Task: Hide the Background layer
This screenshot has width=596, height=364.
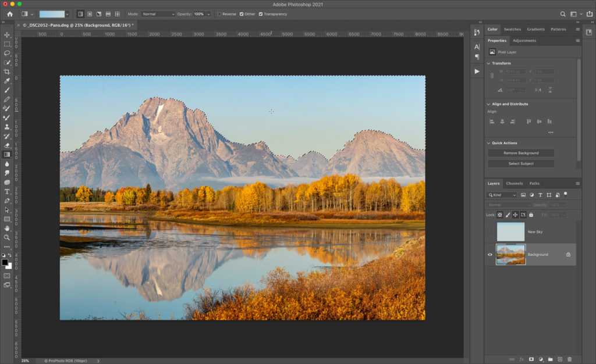Action: tap(490, 255)
